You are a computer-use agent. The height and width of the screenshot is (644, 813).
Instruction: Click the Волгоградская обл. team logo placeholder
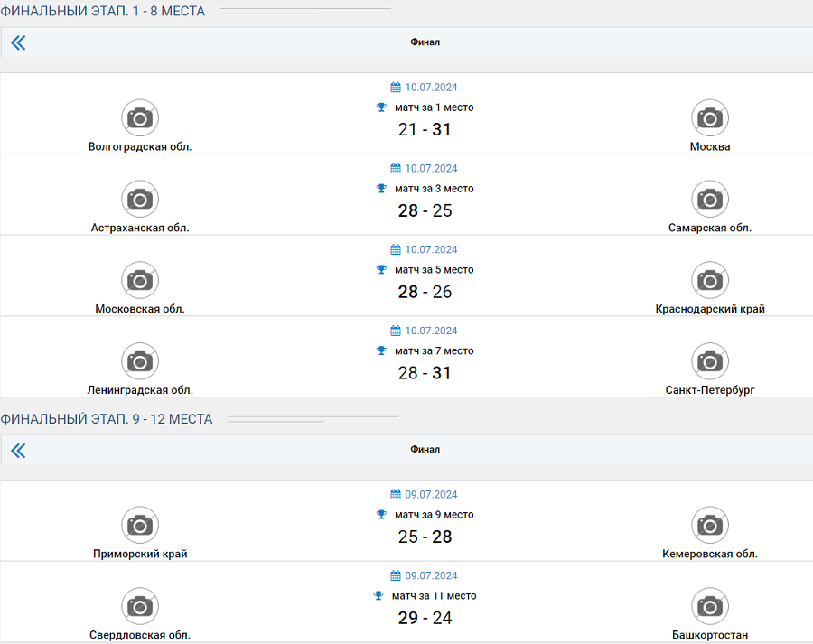point(140,117)
